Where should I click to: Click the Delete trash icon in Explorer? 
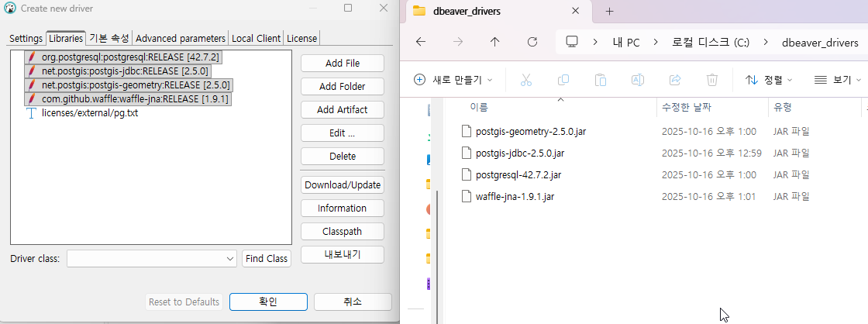pos(712,80)
